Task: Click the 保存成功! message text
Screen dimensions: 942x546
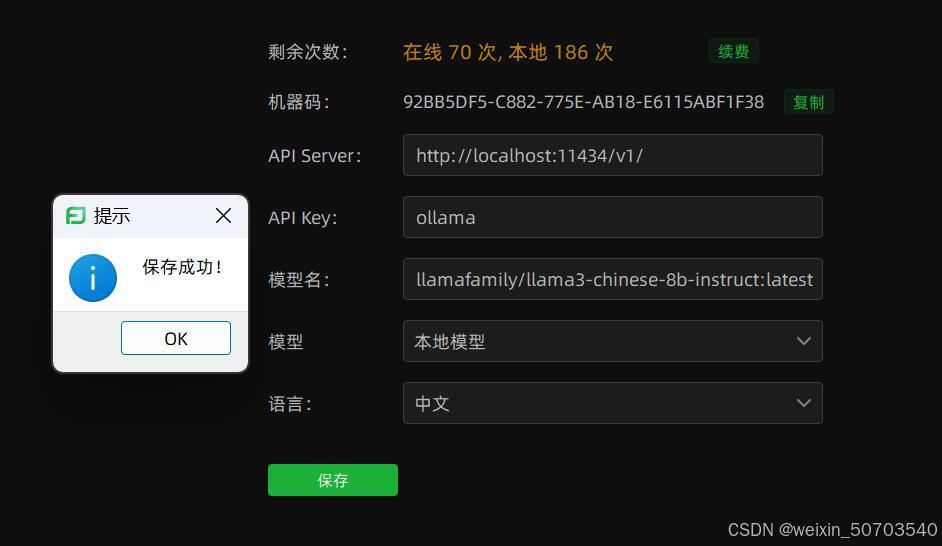Action: (183, 267)
